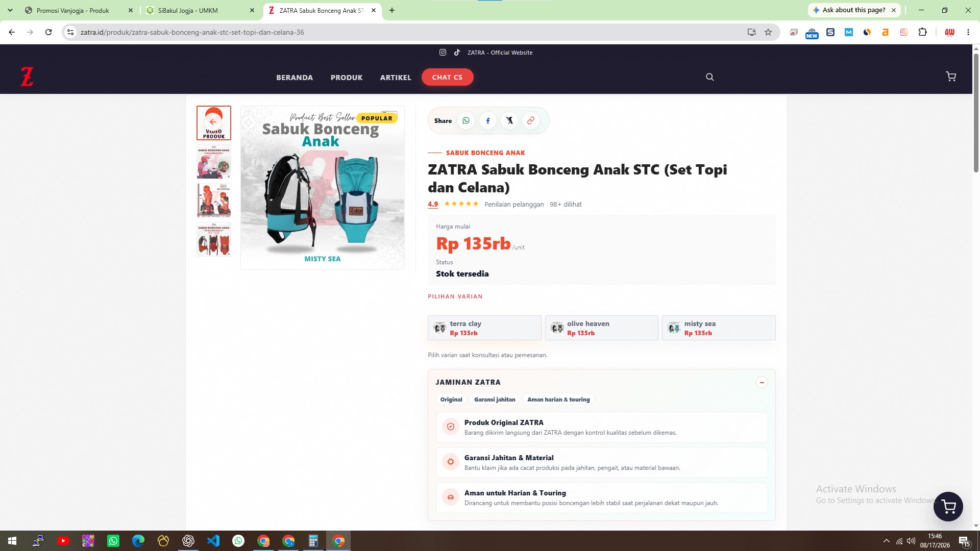Click the 4.9 rating link
The width and height of the screenshot is (980, 551).
coord(433,204)
